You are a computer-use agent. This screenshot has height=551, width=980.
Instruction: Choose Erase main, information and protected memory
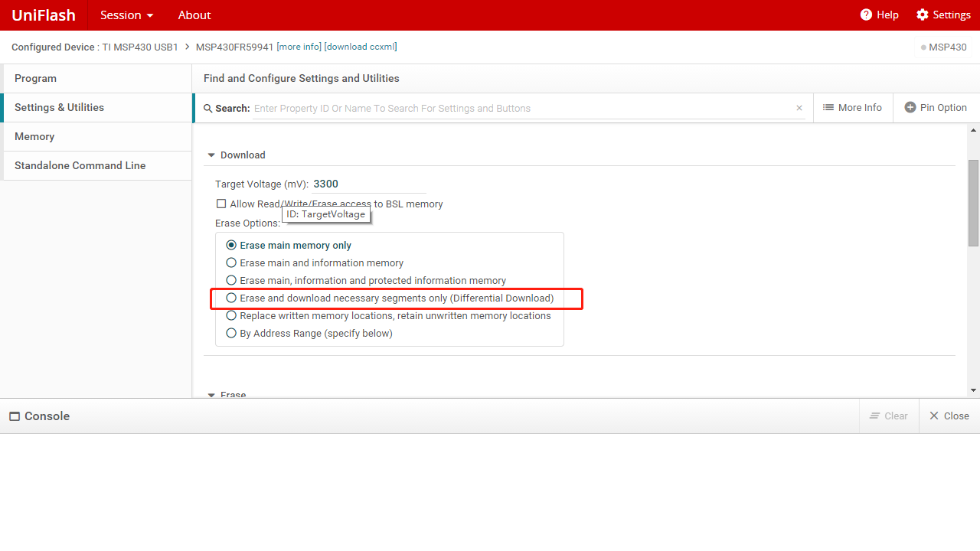(x=231, y=280)
